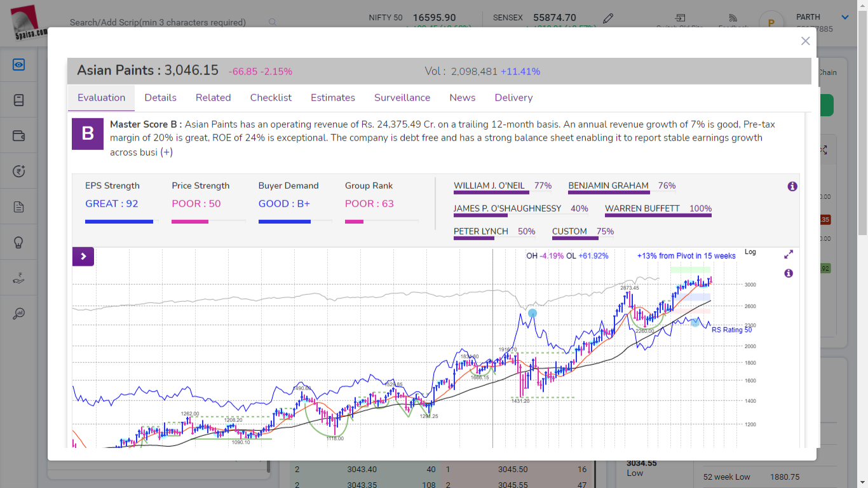Toggle the Log scale on chart

tap(750, 252)
